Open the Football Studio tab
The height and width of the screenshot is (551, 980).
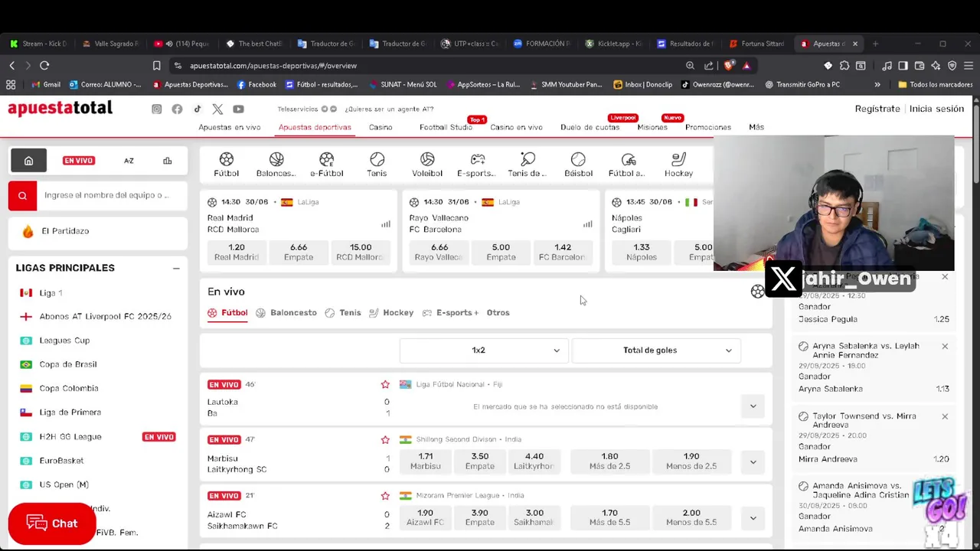[x=446, y=127]
